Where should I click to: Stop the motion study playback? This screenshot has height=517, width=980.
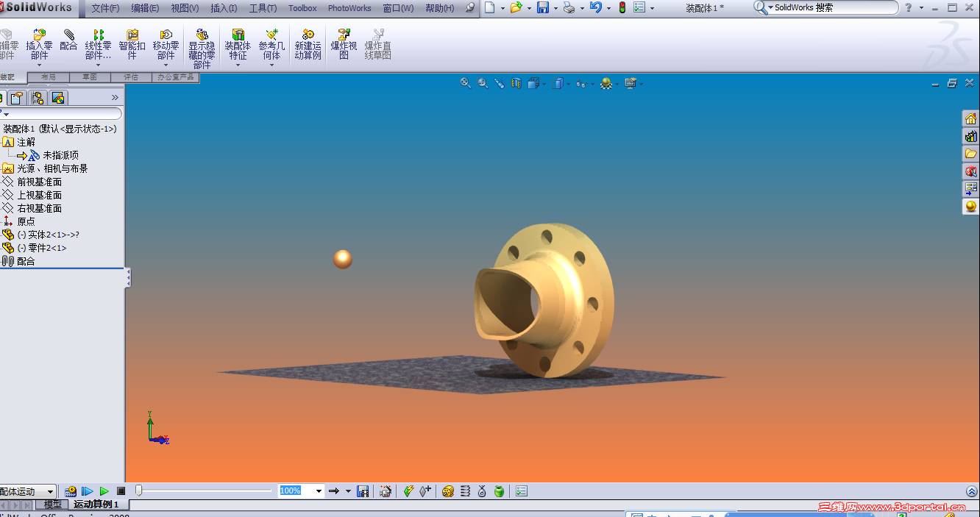(x=121, y=491)
